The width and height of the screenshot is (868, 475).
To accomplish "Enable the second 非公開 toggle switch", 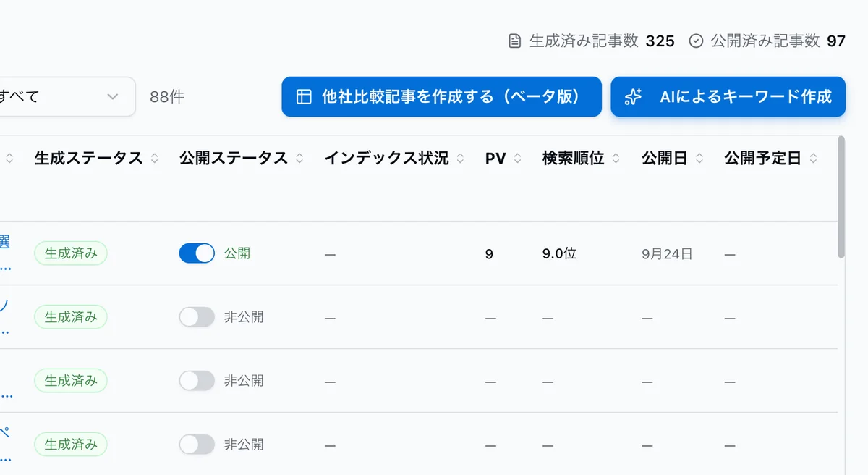I will pyautogui.click(x=197, y=381).
